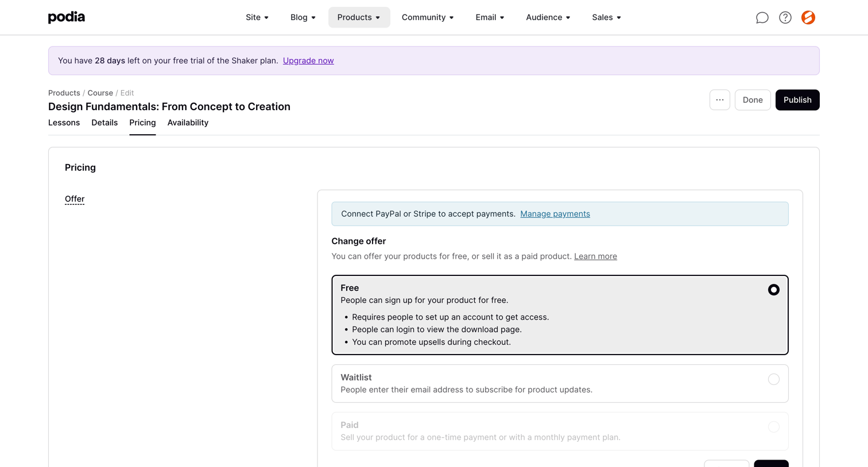Click the '28 days' trial text
The width and height of the screenshot is (868, 467).
click(110, 61)
